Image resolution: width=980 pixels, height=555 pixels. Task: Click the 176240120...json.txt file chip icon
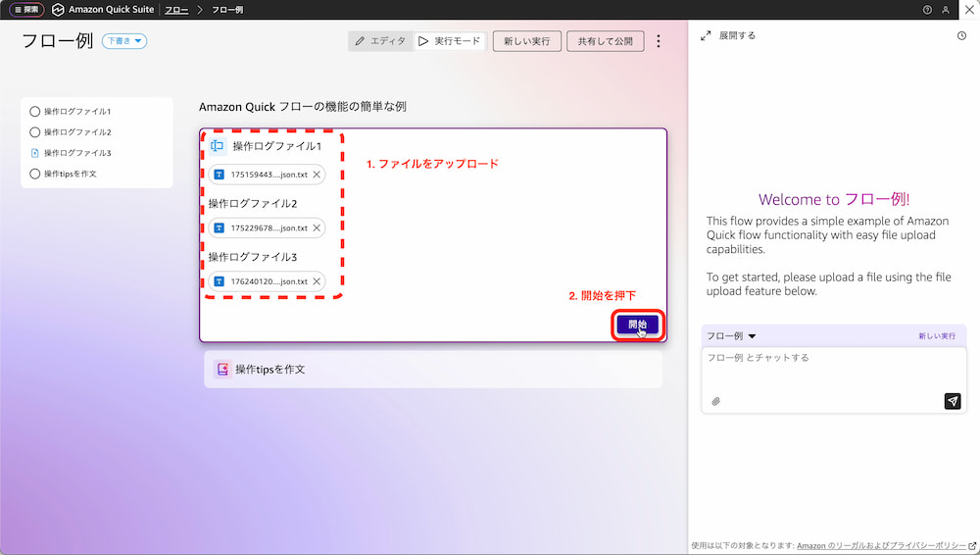point(220,281)
